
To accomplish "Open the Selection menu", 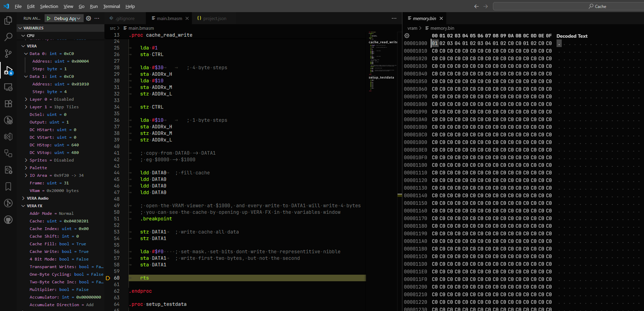I will 49,6.
